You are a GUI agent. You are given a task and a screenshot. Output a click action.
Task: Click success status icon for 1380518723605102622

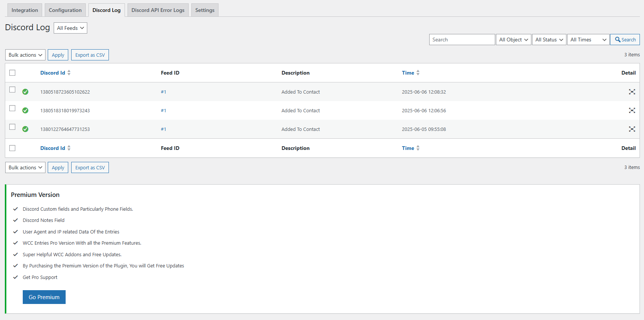click(25, 92)
